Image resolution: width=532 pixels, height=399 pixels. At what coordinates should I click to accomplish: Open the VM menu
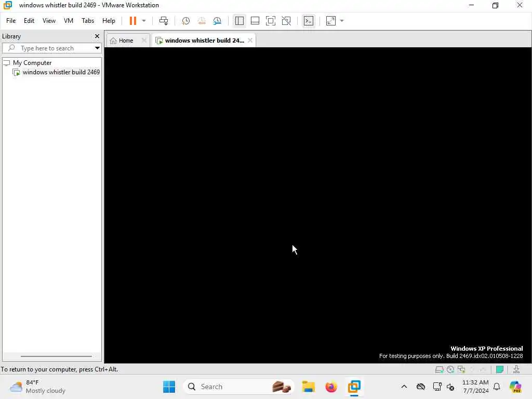coord(69,21)
